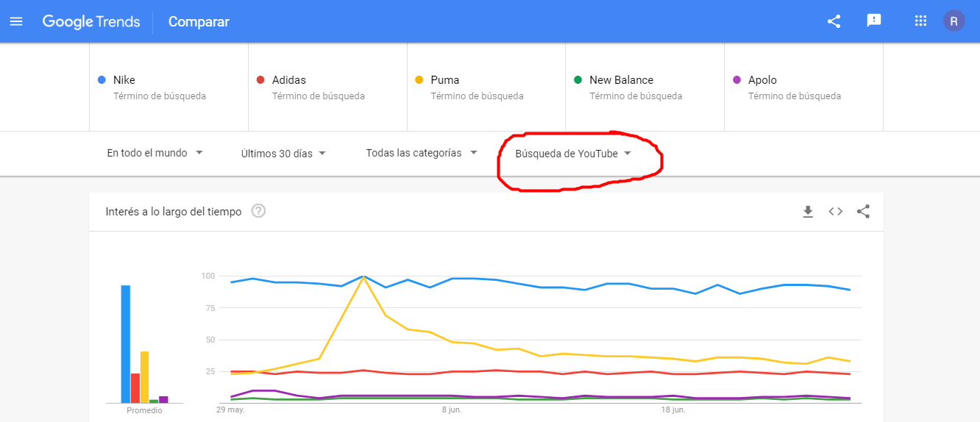Expand the En todo el mundo dropdown
980x422 pixels.
[155, 153]
